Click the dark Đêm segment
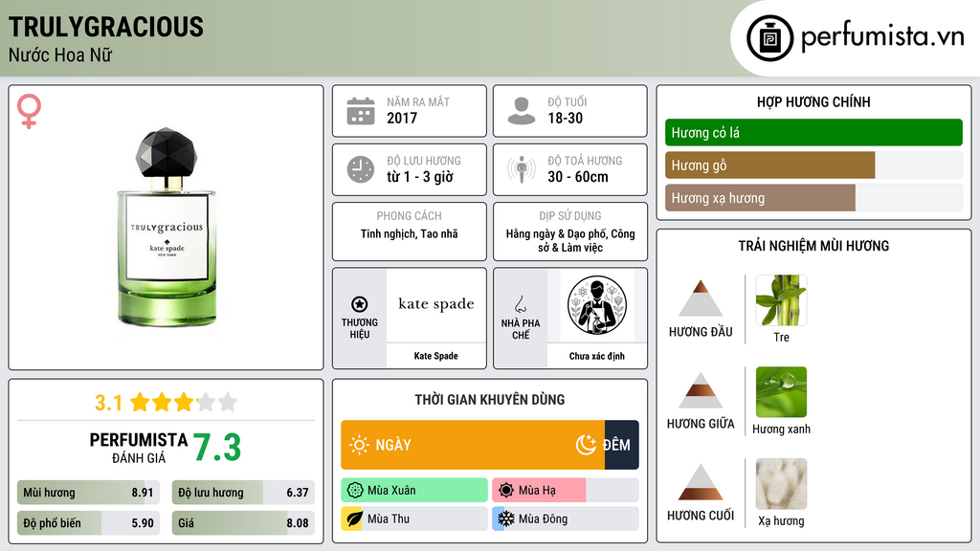 (622, 445)
